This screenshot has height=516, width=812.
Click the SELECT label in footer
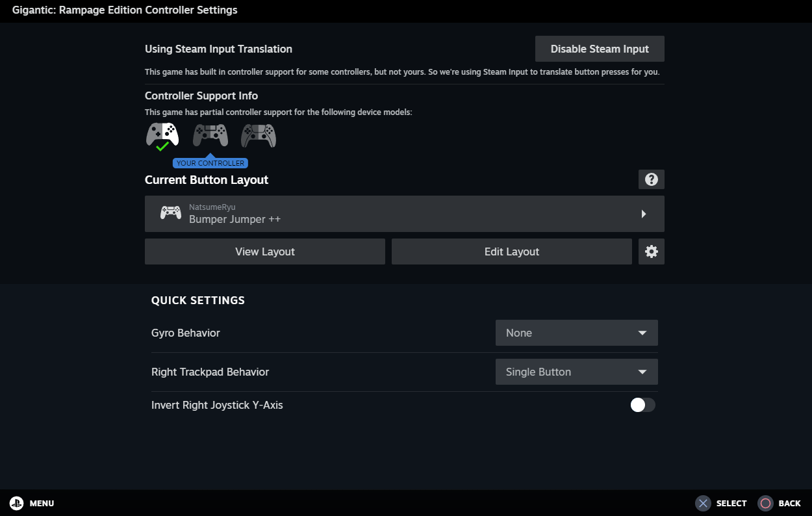(731, 504)
